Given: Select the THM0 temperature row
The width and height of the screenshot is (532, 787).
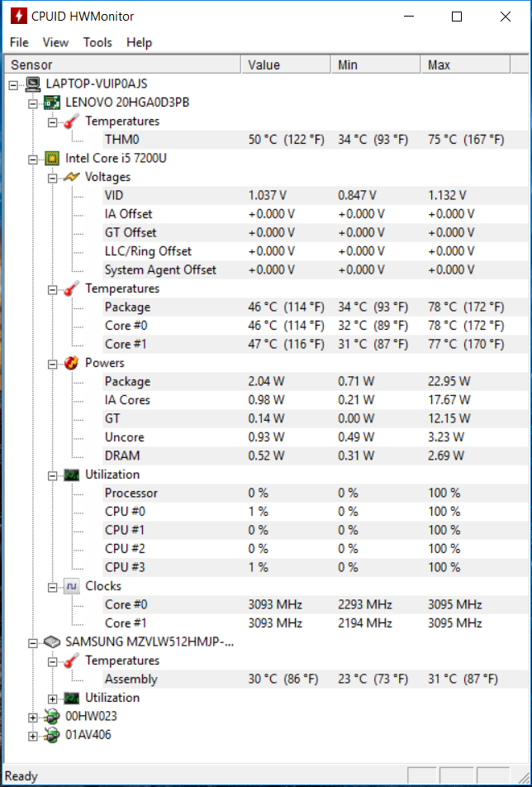Looking at the screenshot, I should [305, 140].
